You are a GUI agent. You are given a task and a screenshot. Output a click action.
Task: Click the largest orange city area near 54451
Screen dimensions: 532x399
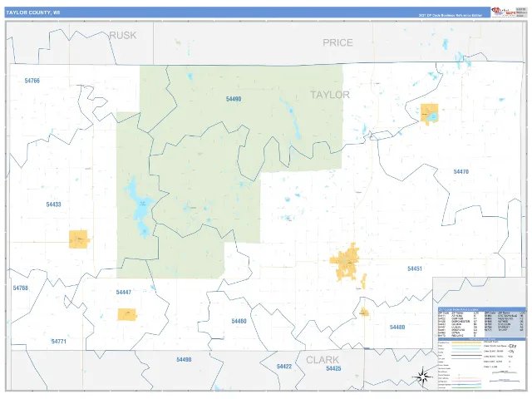click(x=346, y=262)
